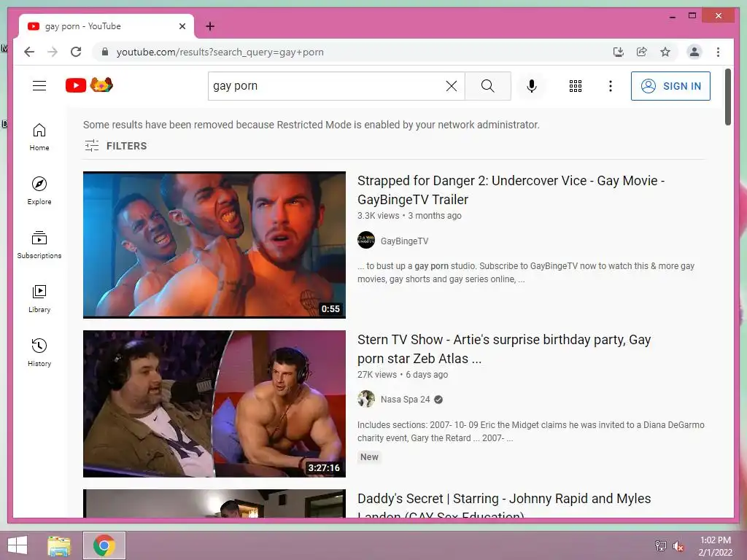Image resolution: width=747 pixels, height=560 pixels.
Task: Open Subscriptions in sidebar
Action: coord(39,245)
